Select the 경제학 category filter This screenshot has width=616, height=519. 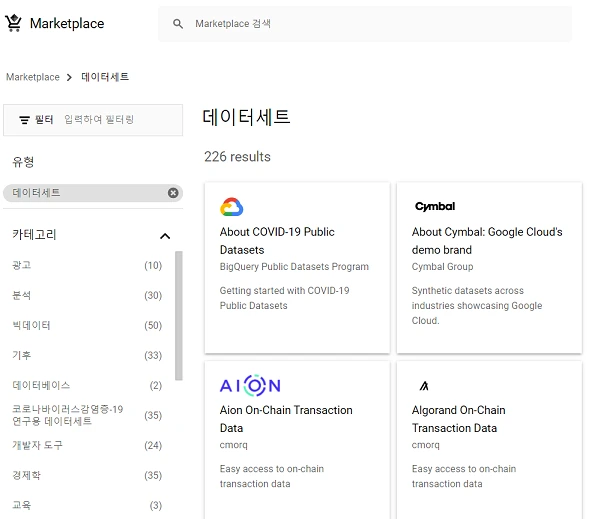tap(27, 476)
